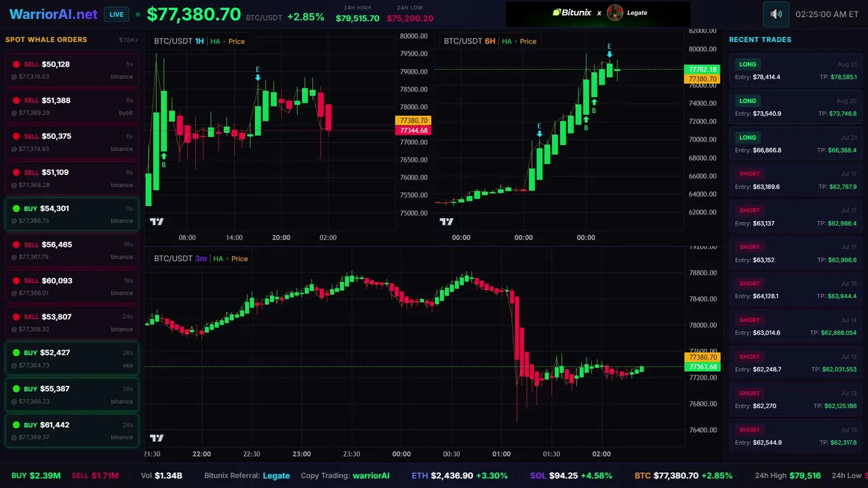Click the green dot on the BUY $61,442 order
The height and width of the screenshot is (488, 868).
pyautogui.click(x=16, y=425)
